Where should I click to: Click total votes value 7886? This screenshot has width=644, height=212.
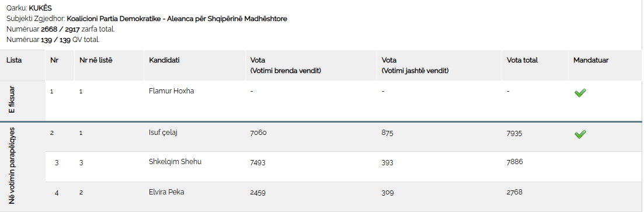514,162
